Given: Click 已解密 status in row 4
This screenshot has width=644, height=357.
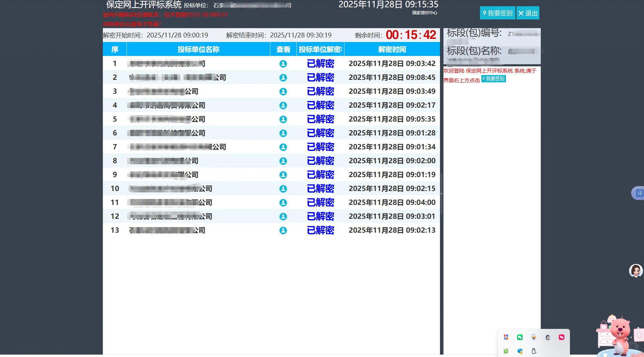Looking at the screenshot, I should click(x=320, y=105).
